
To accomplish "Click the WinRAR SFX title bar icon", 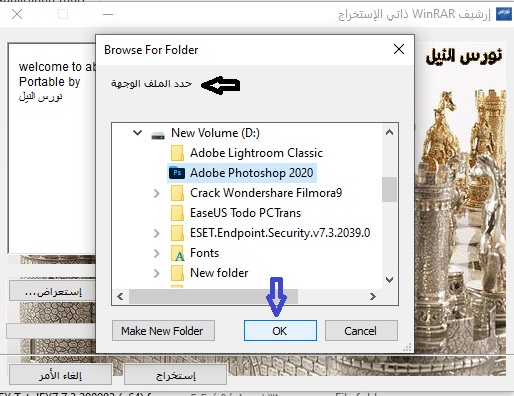I will (x=504, y=14).
